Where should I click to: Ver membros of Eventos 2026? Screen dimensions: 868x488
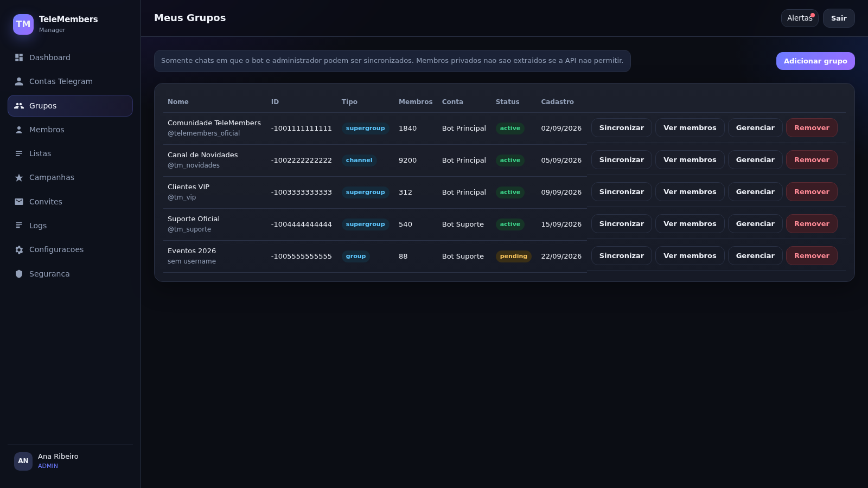pos(690,256)
